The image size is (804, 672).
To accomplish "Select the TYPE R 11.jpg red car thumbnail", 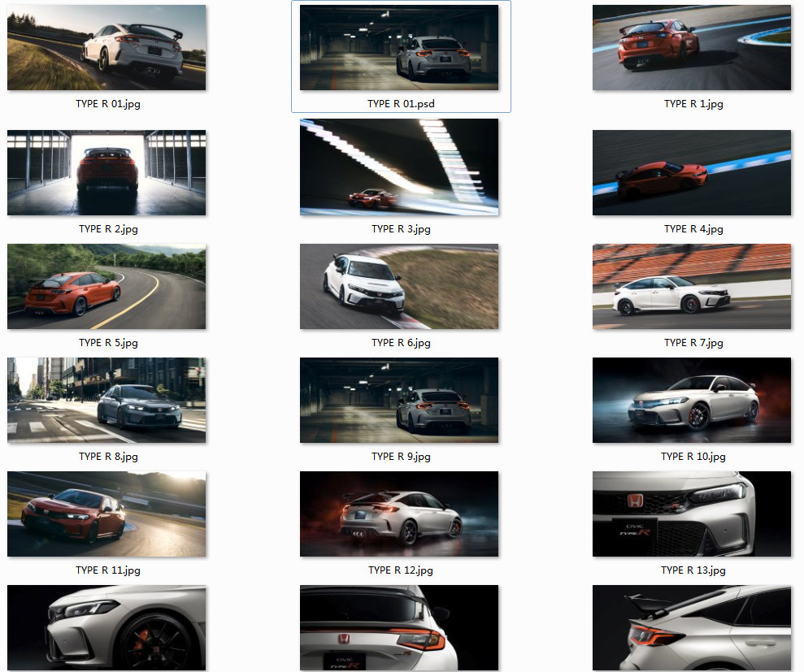I will (106, 514).
